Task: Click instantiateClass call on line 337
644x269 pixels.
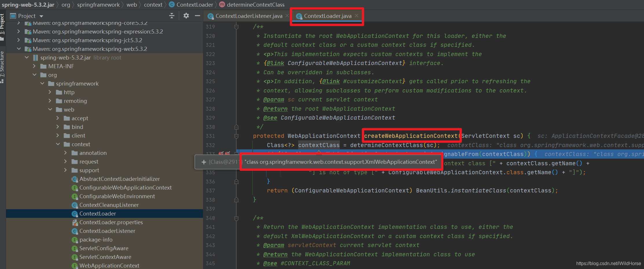Action: 478,190
